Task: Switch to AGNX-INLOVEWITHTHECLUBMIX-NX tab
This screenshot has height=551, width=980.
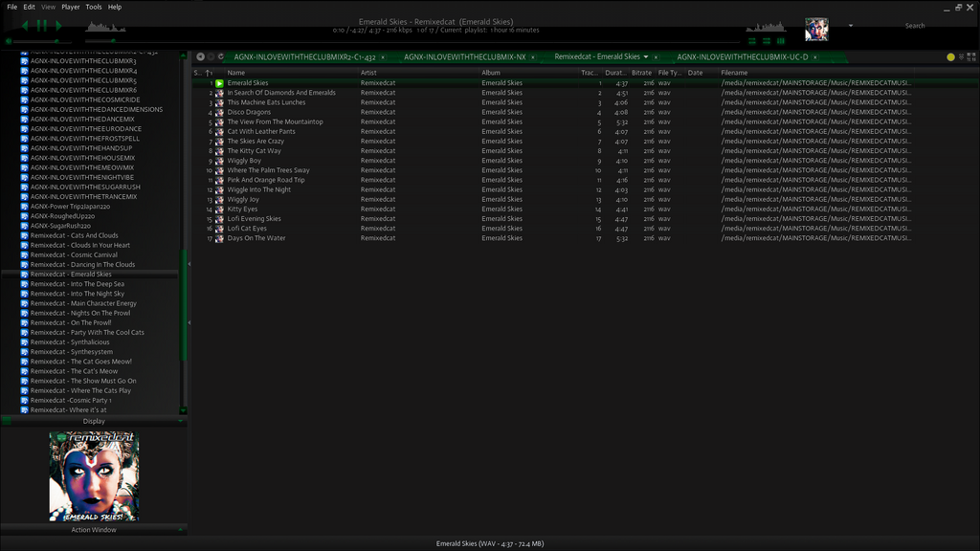Action: 464,56
